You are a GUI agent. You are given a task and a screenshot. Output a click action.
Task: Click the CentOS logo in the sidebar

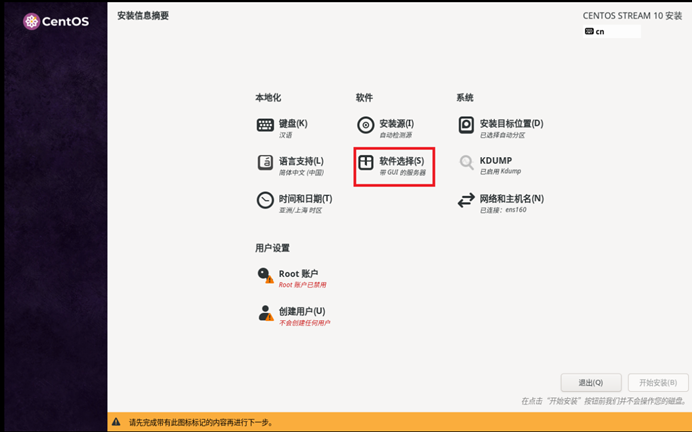click(56, 21)
